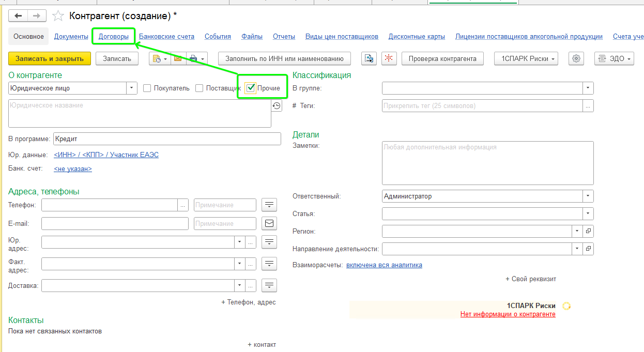Open the <не указан> bank account link
Image resolution: width=644 pixels, height=352 pixels.
73,169
